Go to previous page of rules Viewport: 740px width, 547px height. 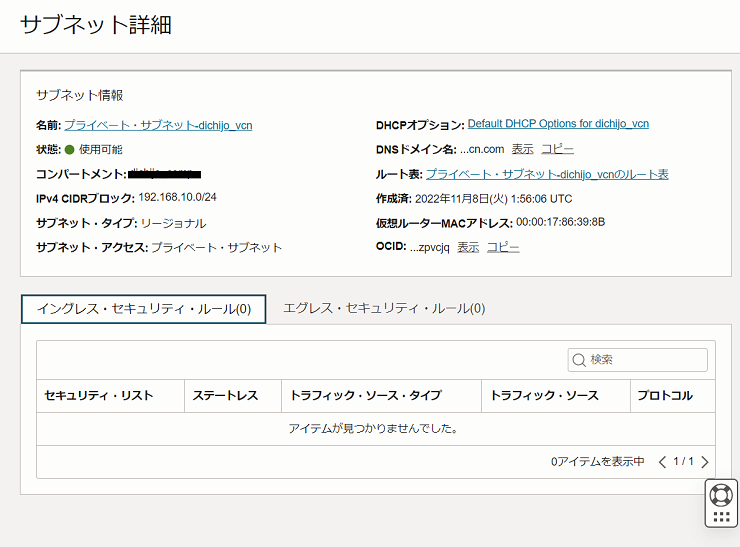pos(662,462)
